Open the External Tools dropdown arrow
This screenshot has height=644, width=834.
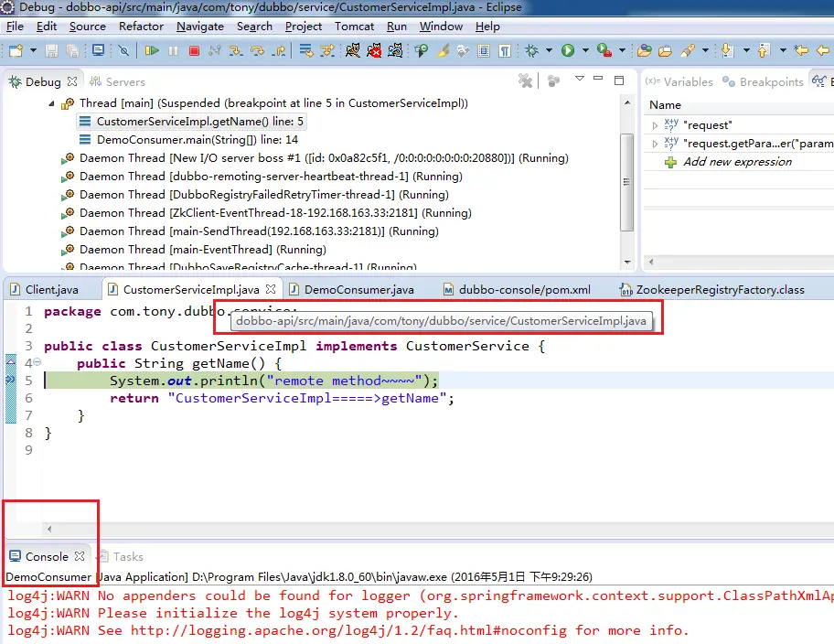coord(622,50)
